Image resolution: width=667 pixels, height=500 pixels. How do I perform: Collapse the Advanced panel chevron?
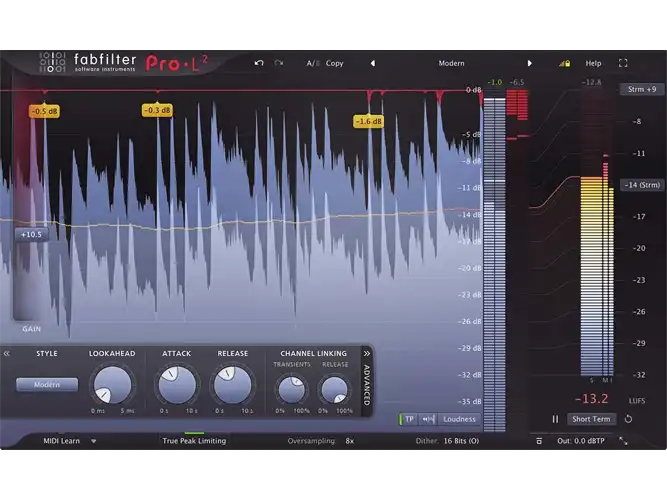point(367,353)
